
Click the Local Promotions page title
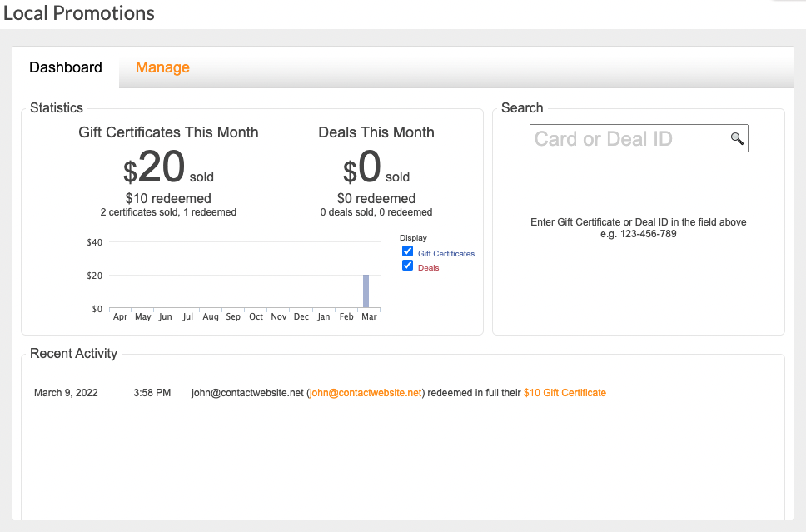click(78, 13)
